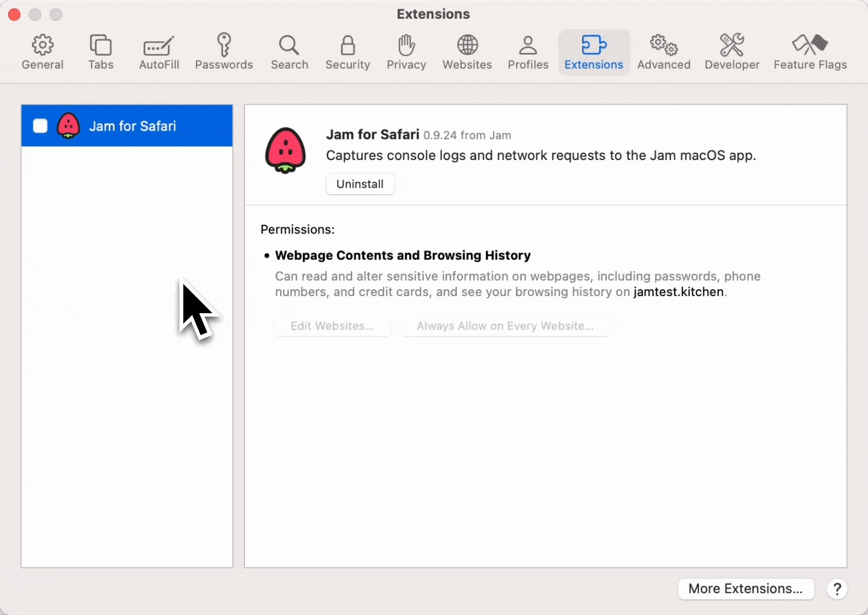Viewport: 868px width, 615px height.
Task: Click the Captures console logs description text
Action: tap(541, 155)
